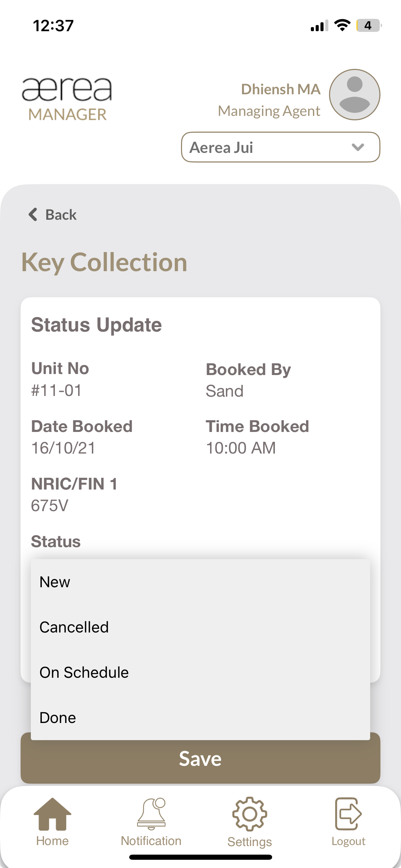This screenshot has height=868, width=401.
Task: Open Notification bell icon
Action: (151, 814)
